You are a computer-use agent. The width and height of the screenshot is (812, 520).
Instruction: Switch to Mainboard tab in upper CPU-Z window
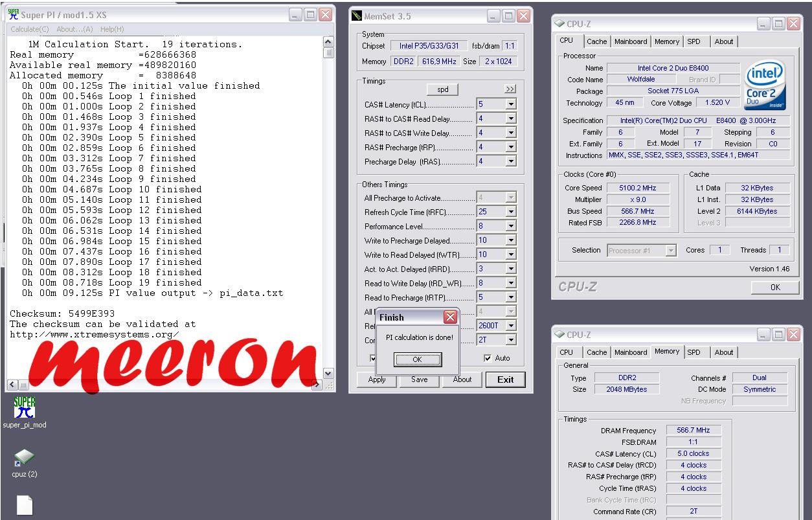(x=631, y=41)
